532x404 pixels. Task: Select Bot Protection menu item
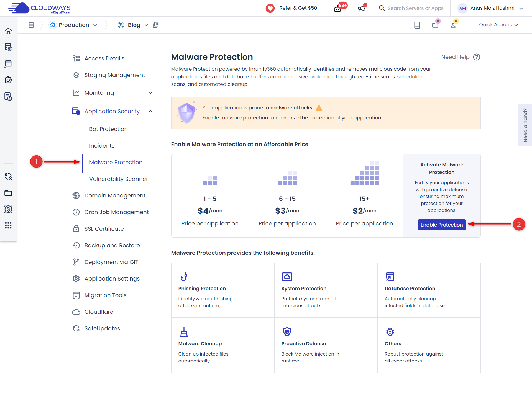coord(108,129)
